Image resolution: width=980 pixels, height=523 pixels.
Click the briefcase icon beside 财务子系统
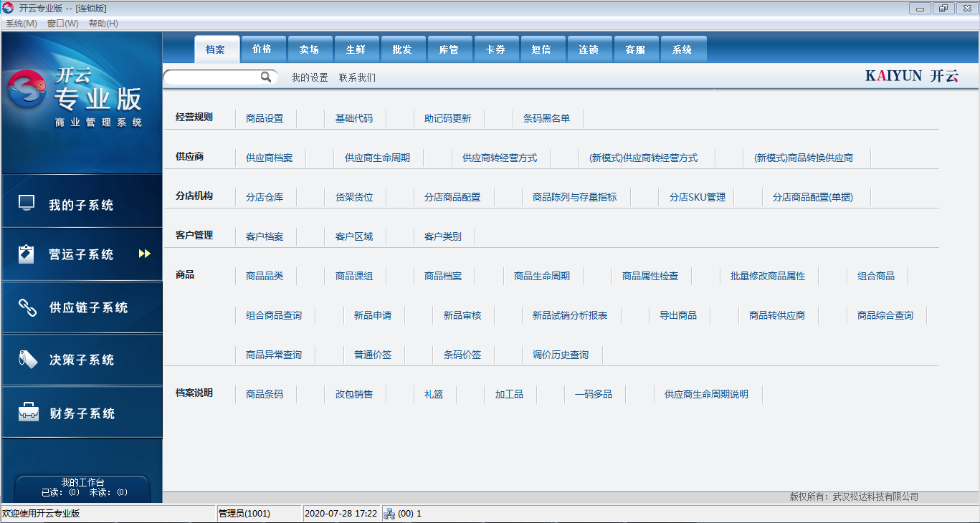pyautogui.click(x=29, y=412)
